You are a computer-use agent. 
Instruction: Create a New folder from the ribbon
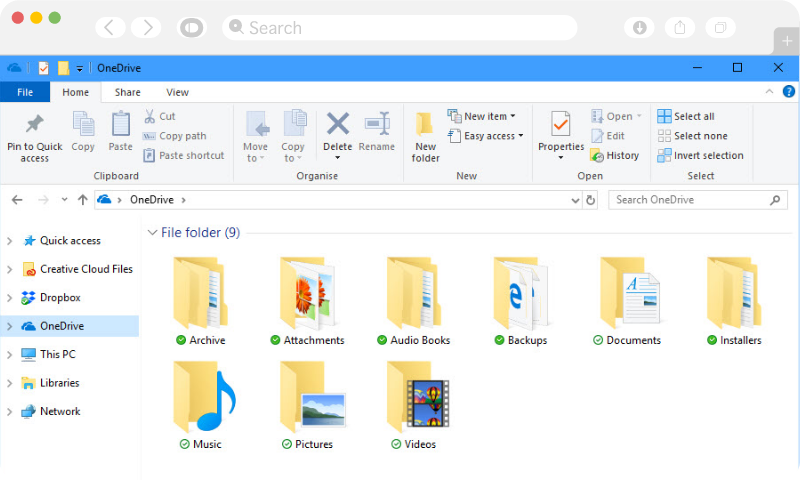(425, 138)
